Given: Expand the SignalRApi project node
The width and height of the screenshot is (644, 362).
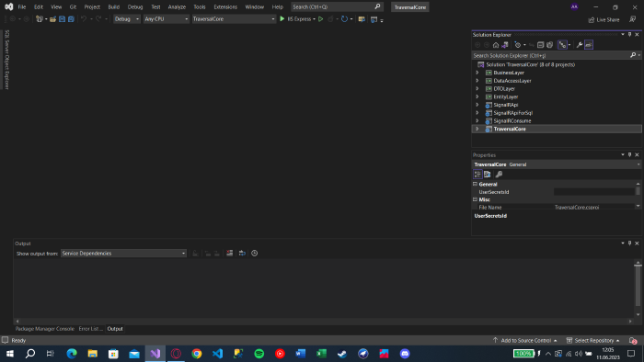Looking at the screenshot, I should (477, 105).
